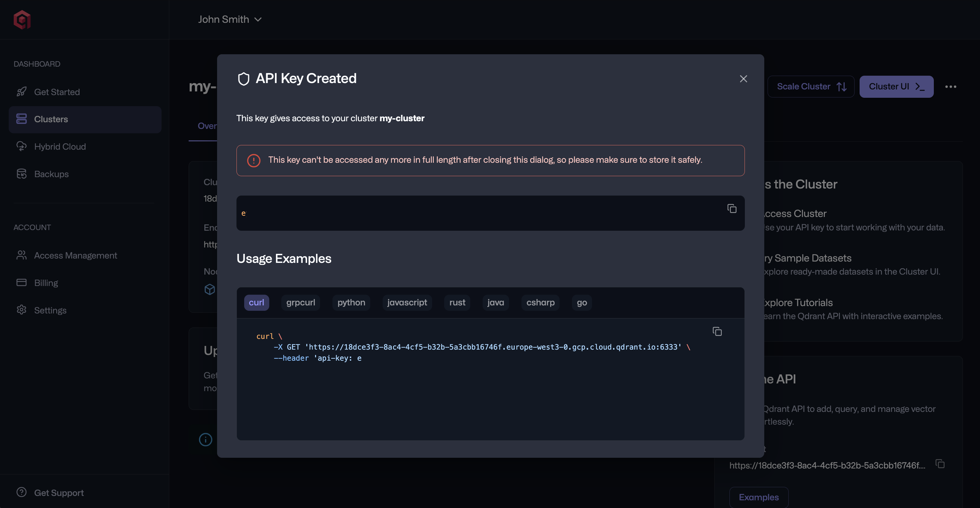Navigate to Backups
This screenshot has width=980, height=508.
tap(52, 174)
